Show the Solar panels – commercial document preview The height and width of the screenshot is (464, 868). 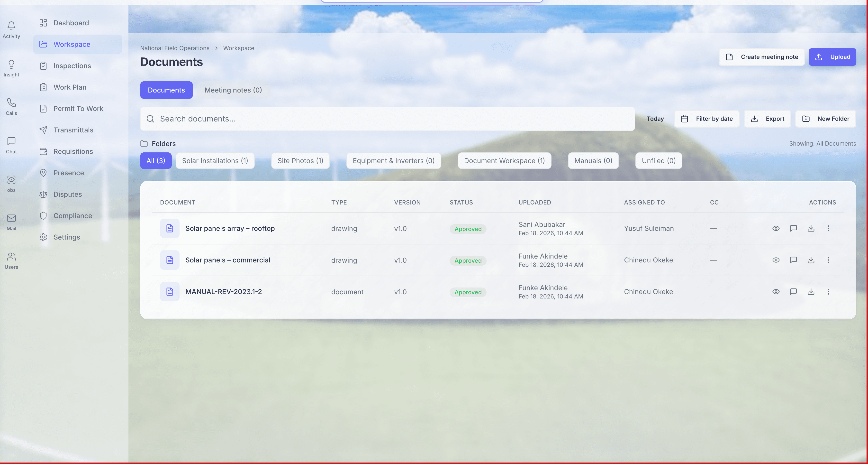776,260
